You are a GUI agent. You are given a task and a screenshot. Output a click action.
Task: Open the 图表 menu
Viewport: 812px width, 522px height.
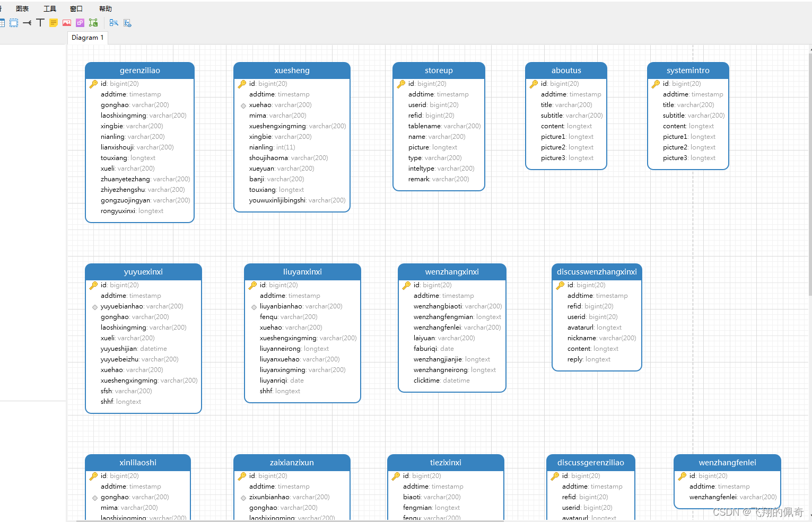point(22,8)
